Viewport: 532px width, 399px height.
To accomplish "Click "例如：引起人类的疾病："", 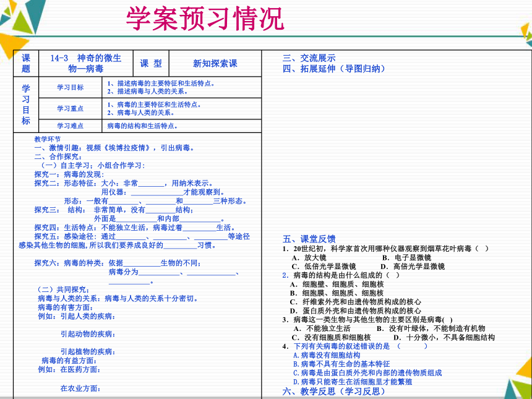I will point(77,316).
